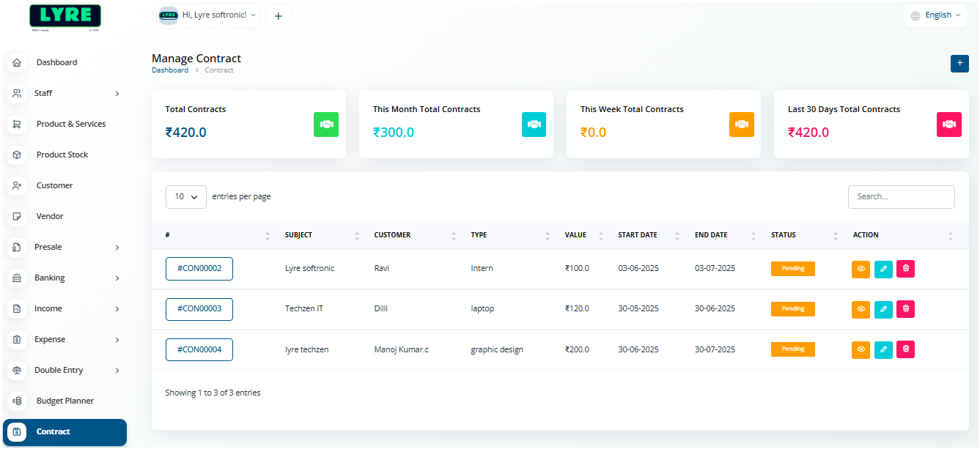Go to Budget Planner in sidebar
980x449 pixels.
[x=65, y=401]
